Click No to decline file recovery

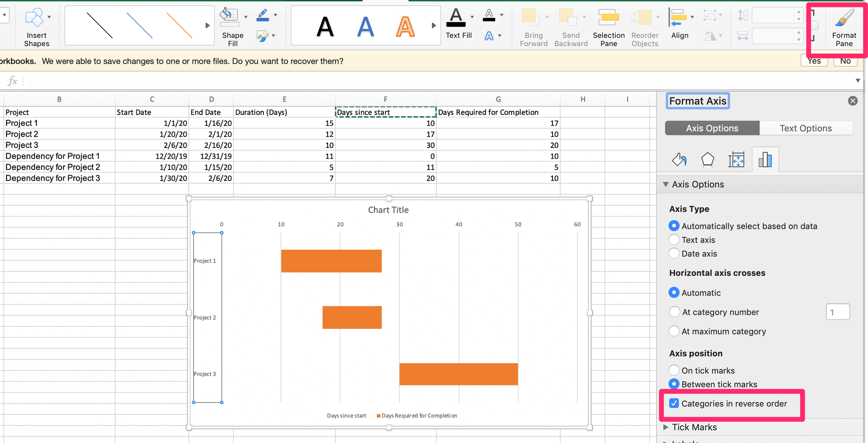(x=845, y=61)
